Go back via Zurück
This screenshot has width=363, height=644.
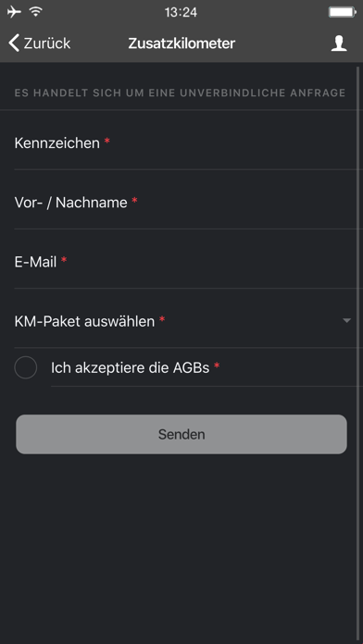pos(40,43)
